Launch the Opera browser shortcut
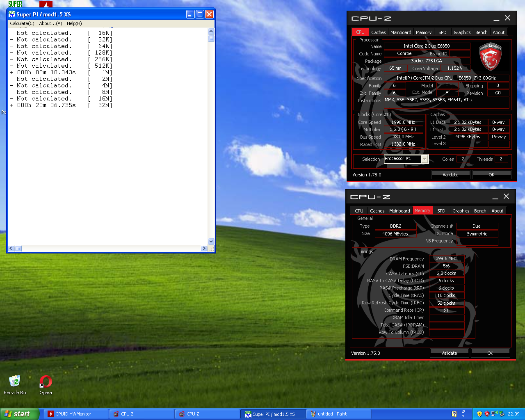The image size is (525, 420). 46,385
